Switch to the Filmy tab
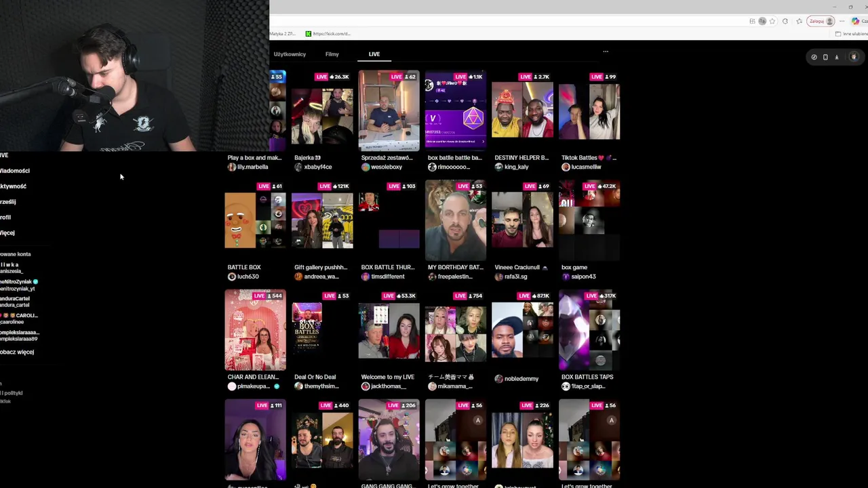This screenshot has height=488, width=868. 332,54
